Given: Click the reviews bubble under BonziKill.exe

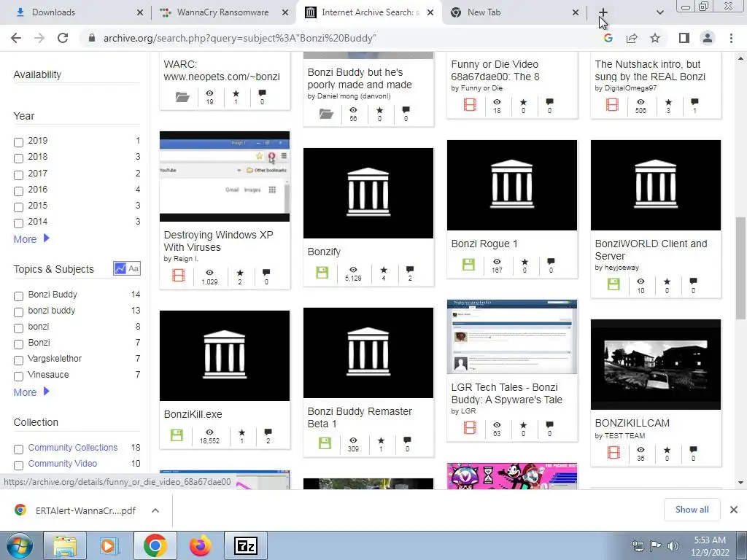Looking at the screenshot, I should click(268, 432).
